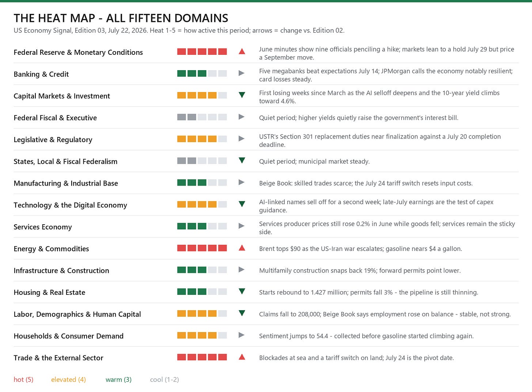The width and height of the screenshot is (532, 392).
Task: Click the gray arrow for Legislative & Regulatory
Action: click(x=242, y=139)
